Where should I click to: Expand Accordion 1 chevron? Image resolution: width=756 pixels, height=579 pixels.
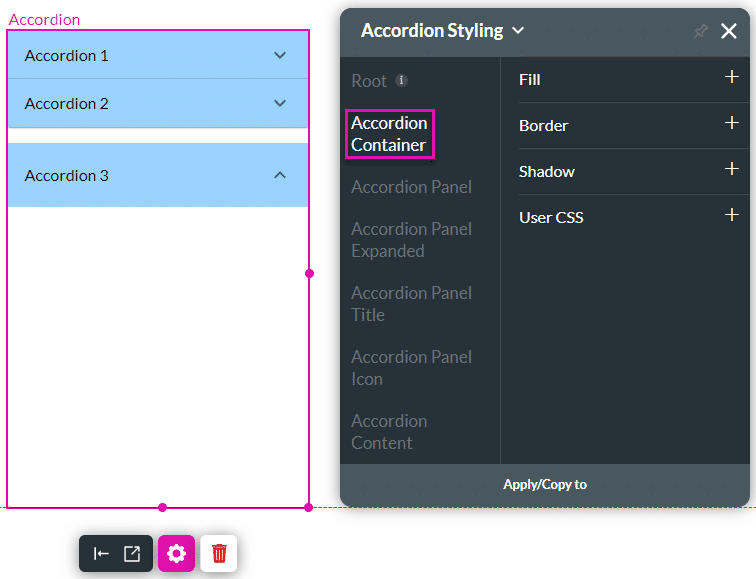click(x=280, y=55)
